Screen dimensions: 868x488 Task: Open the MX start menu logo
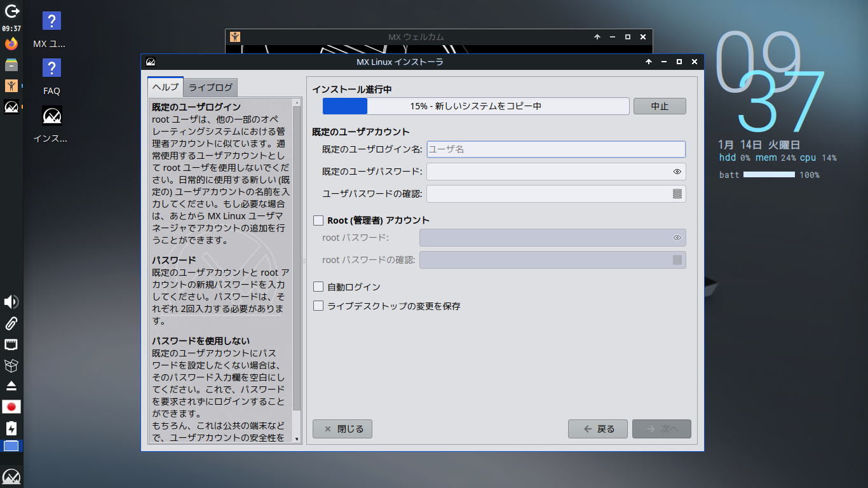(x=11, y=477)
